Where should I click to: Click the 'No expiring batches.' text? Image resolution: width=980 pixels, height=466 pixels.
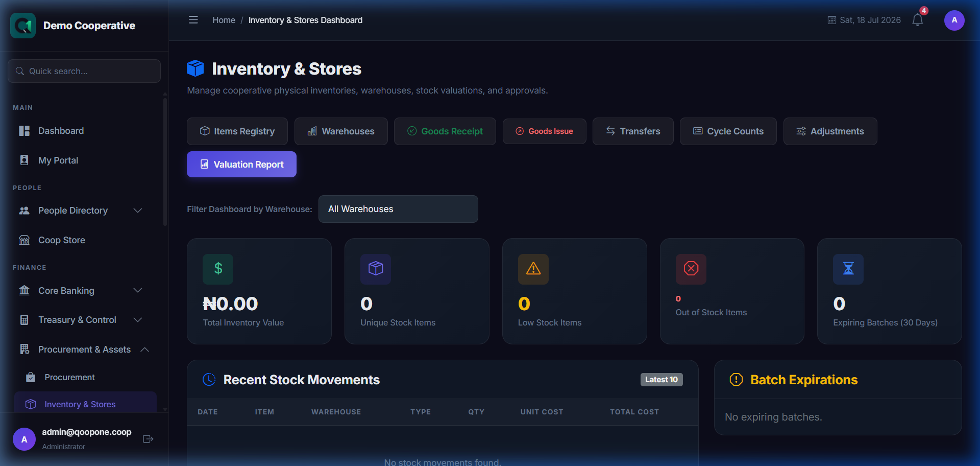click(773, 417)
